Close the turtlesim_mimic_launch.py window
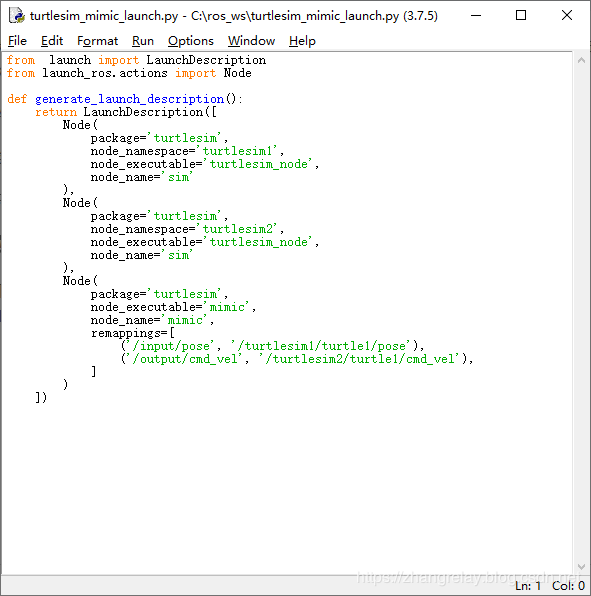The height and width of the screenshot is (596, 591). tap(567, 16)
